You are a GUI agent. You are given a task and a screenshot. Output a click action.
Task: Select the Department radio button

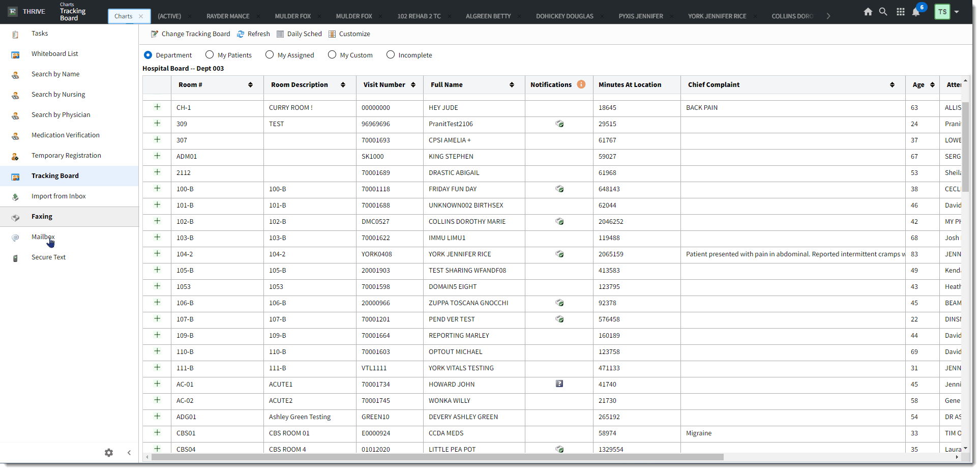[148, 55]
